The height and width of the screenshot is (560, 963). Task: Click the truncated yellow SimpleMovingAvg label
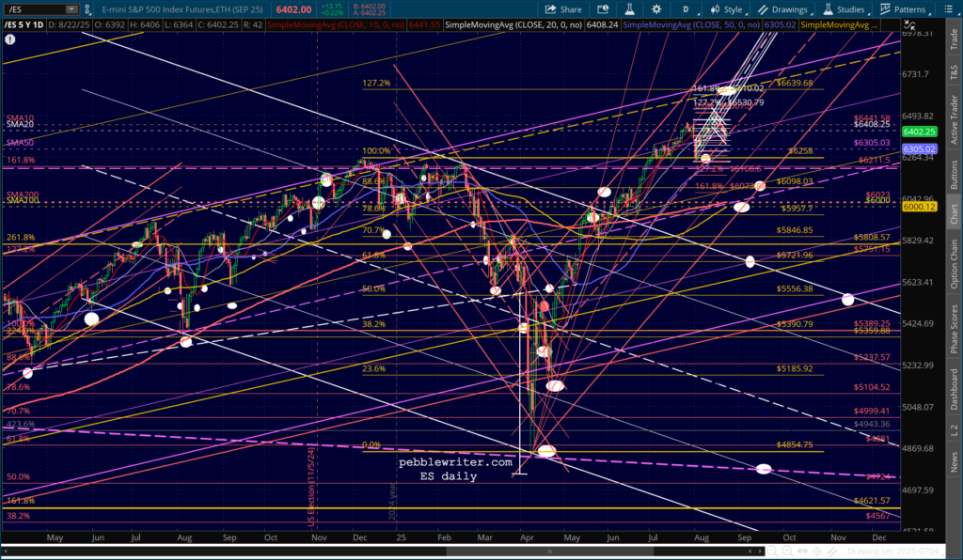point(839,25)
